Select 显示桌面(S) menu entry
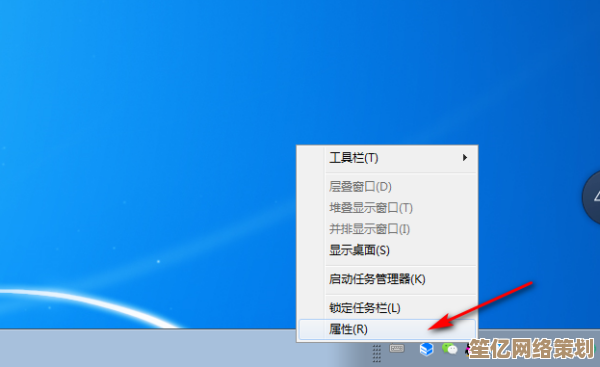The image size is (600, 367). click(x=387, y=250)
